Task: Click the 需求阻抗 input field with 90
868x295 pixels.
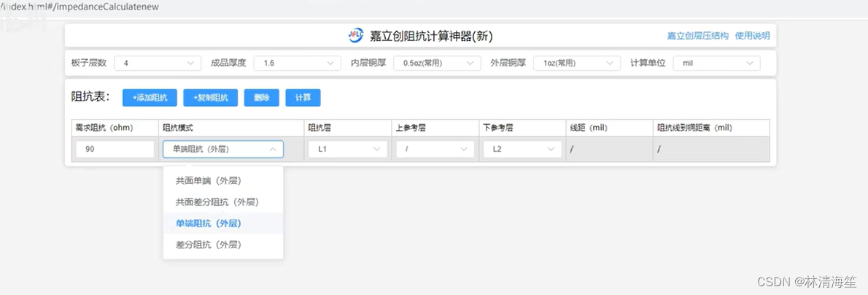Action: [115, 149]
